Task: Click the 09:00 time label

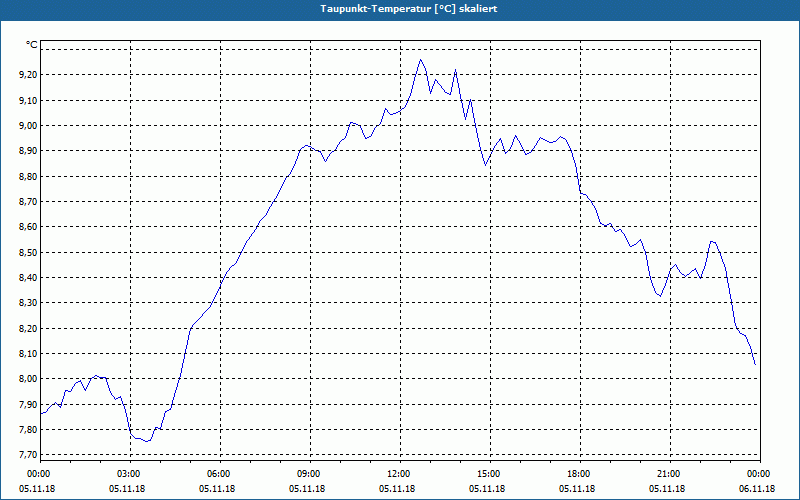Action: pyautogui.click(x=310, y=474)
